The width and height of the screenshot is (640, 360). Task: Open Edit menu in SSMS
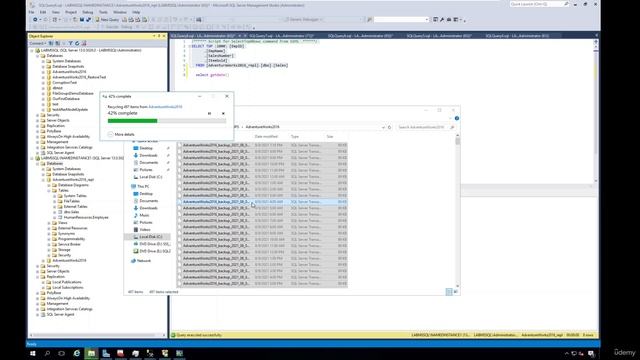[x=43, y=12]
